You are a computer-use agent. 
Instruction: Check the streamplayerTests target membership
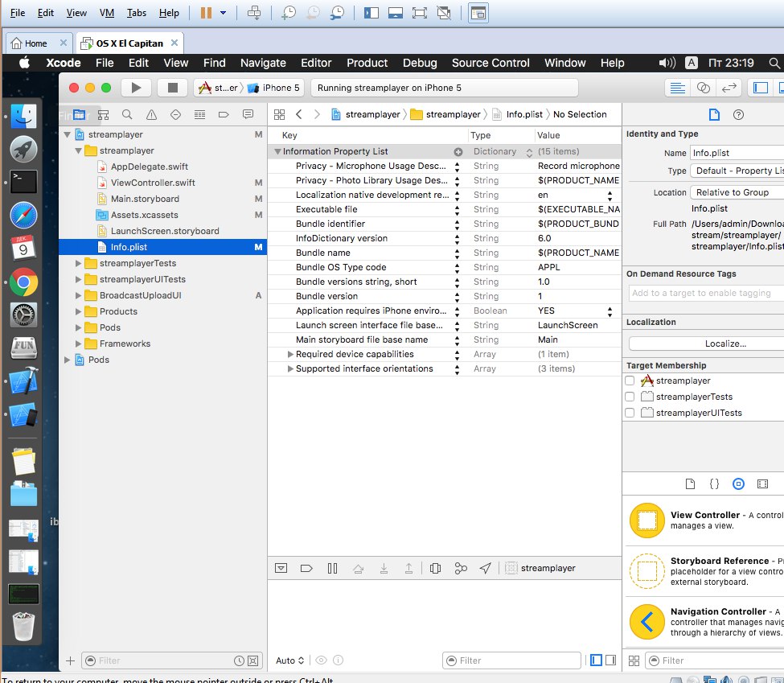(630, 397)
